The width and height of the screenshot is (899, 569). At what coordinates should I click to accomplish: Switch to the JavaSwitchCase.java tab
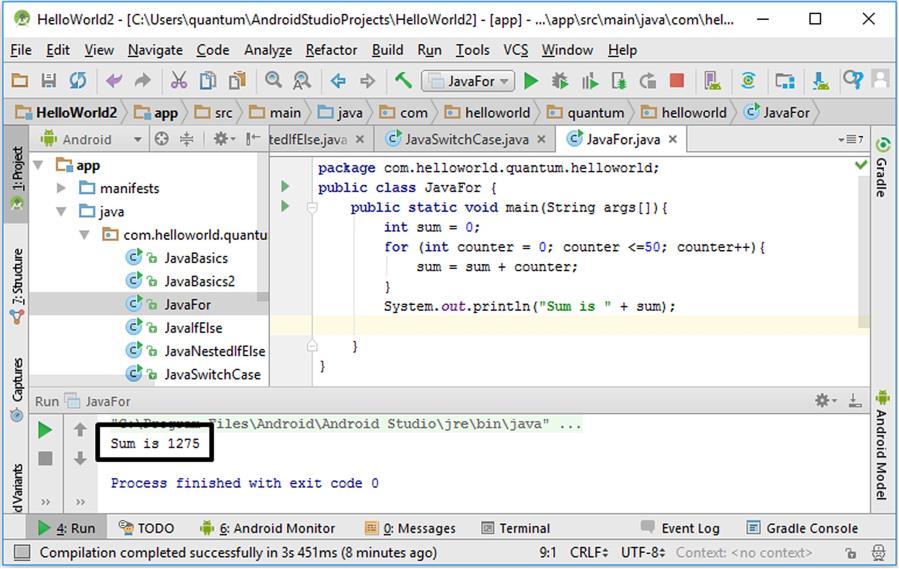(466, 139)
